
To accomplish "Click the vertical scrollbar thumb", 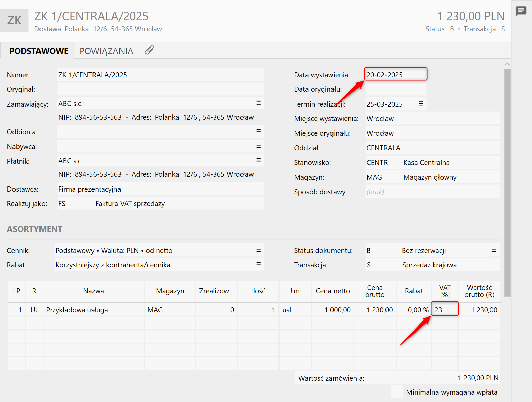I will click(507, 183).
